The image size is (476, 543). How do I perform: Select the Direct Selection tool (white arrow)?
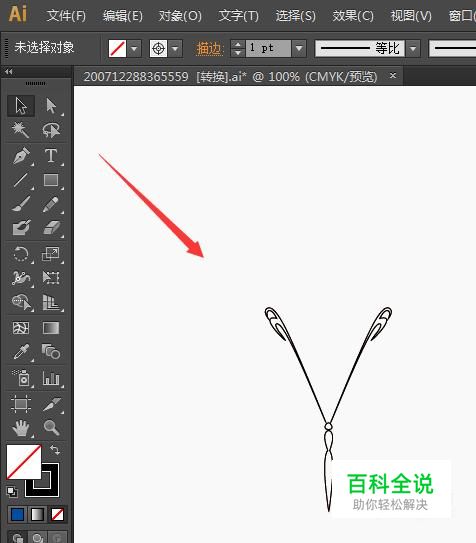pyautogui.click(x=51, y=105)
